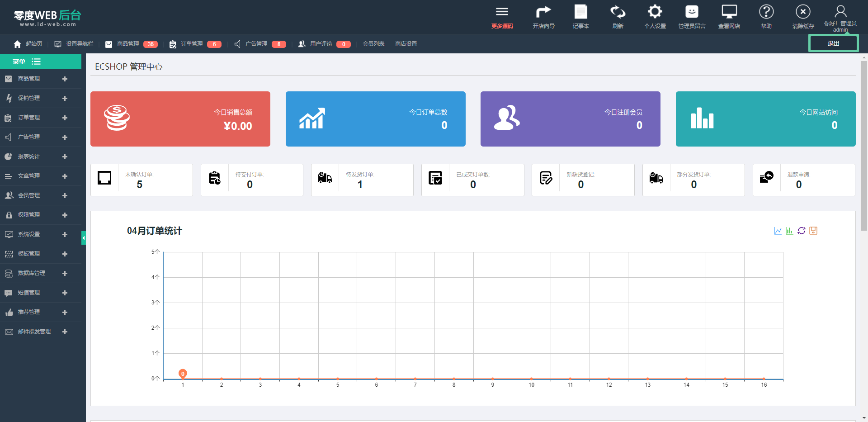Toggle the 菜单 list icon in sidebar
Viewport: 868px width, 422px height.
36,62
